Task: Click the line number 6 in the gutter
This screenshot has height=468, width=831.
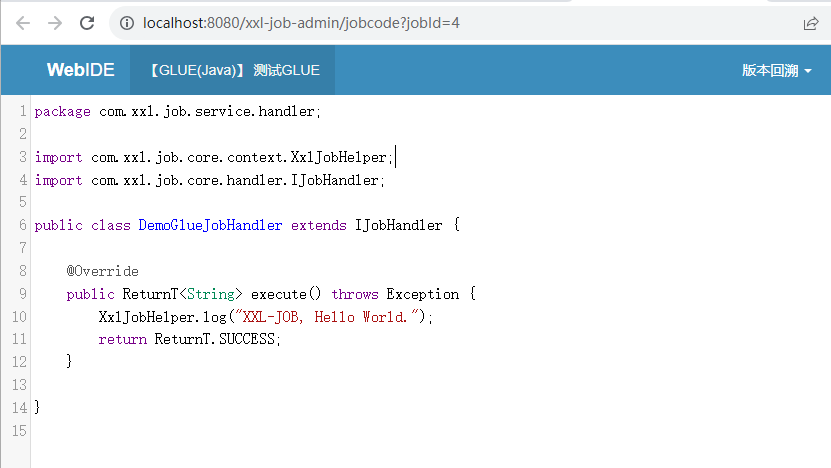Action: (x=22, y=225)
